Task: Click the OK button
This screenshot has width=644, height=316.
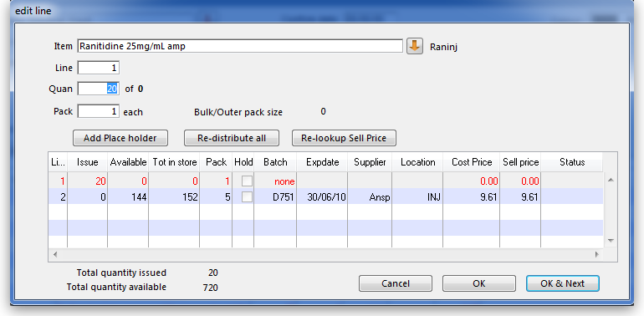Action: pos(479,283)
